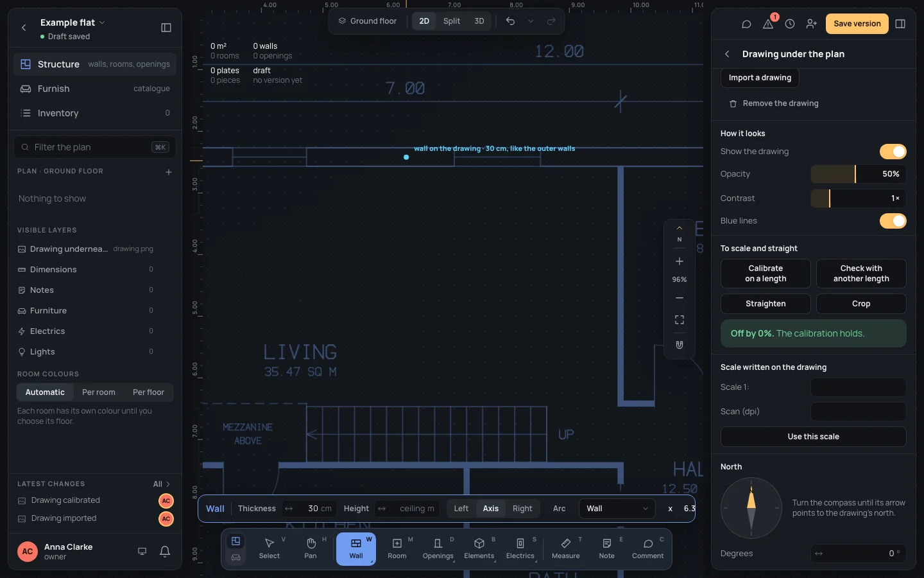Click Remove the drawing
The image size is (924, 578).
coord(774,103)
